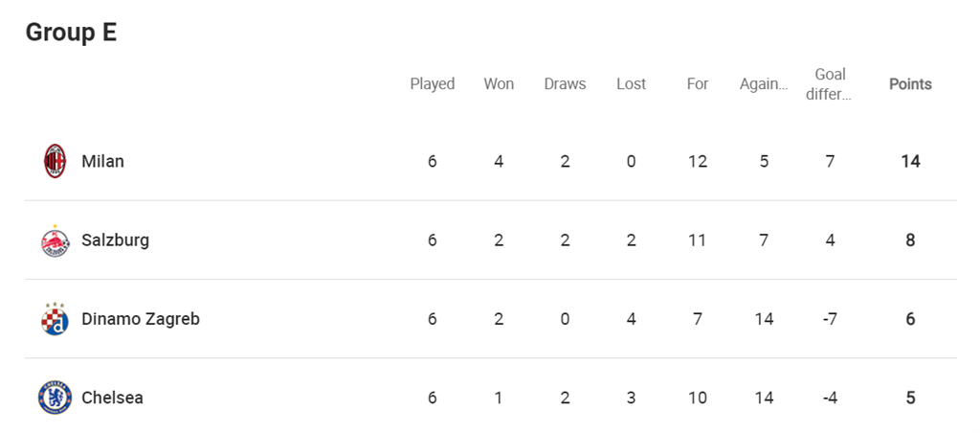This screenshot has height=433, width=980.
Task: Click Milan's 14 points value
Action: [x=910, y=161]
